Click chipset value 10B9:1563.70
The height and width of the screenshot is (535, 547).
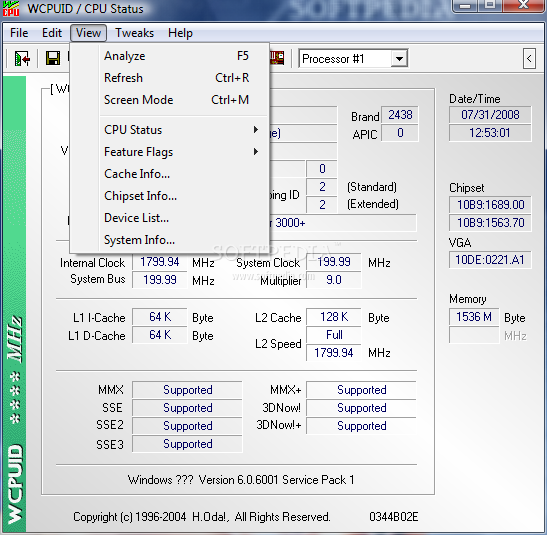click(490, 223)
